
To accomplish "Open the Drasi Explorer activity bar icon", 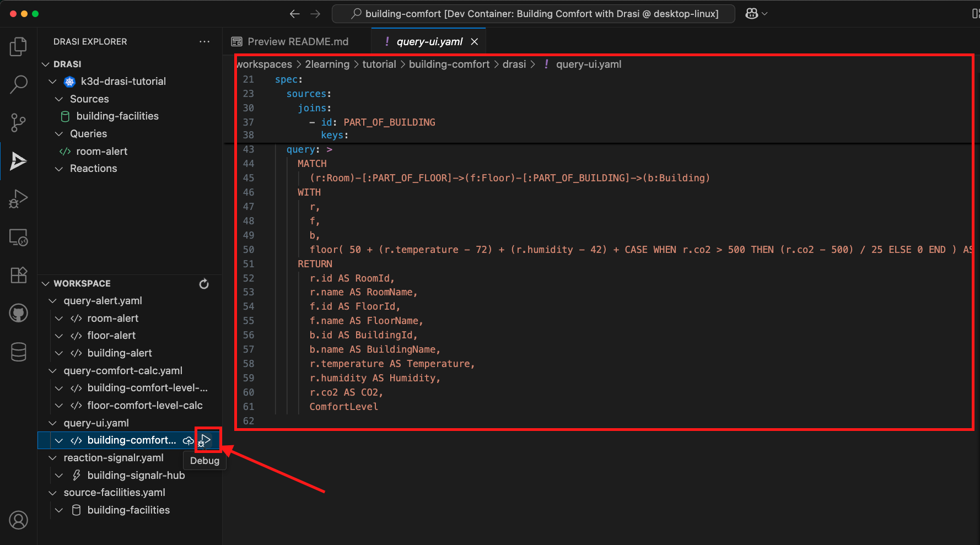I will coord(18,161).
